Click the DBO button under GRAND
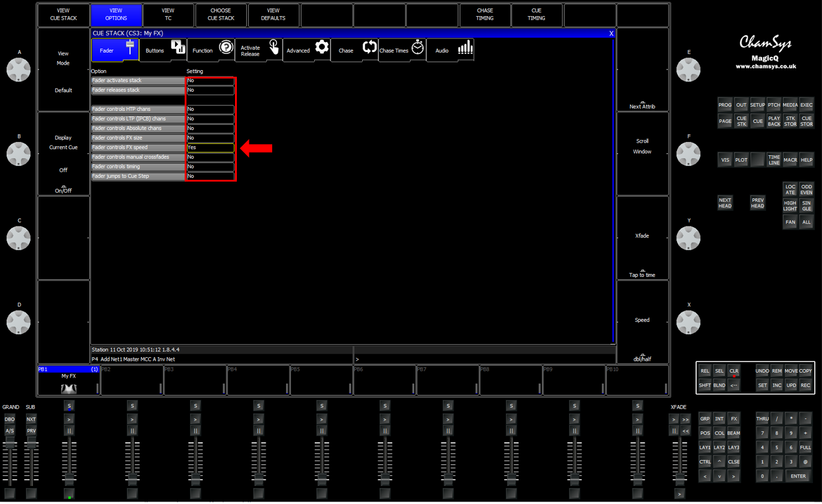This screenshot has height=504, width=822. (x=10, y=420)
